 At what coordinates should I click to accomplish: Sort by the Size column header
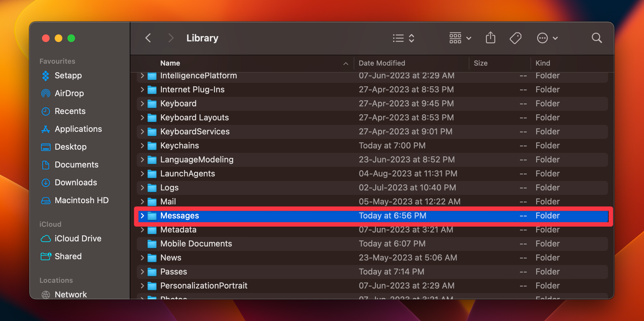[x=481, y=63]
